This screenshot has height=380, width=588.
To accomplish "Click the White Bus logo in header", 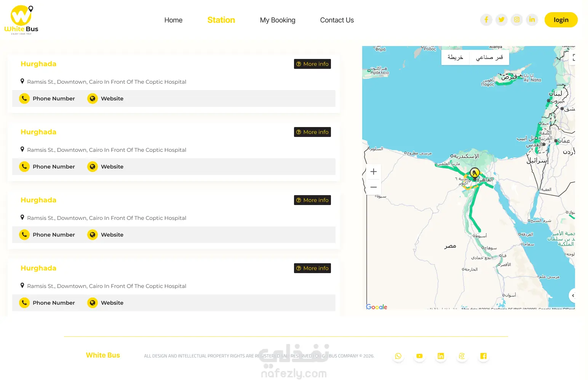I will tap(21, 20).
